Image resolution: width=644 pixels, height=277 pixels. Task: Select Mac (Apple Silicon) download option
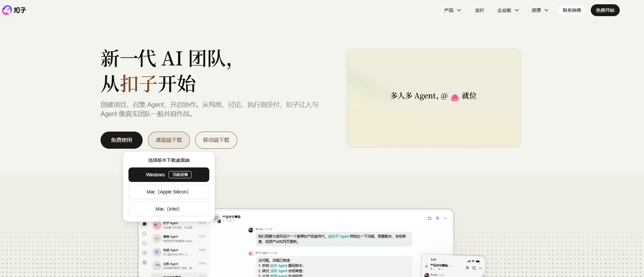click(169, 192)
